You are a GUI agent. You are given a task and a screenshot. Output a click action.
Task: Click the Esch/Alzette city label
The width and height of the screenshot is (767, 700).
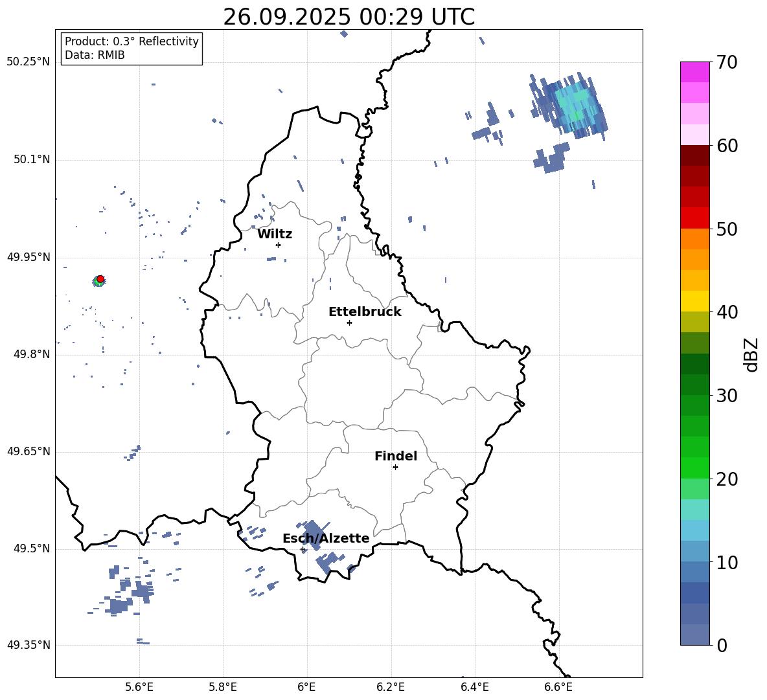(326, 538)
